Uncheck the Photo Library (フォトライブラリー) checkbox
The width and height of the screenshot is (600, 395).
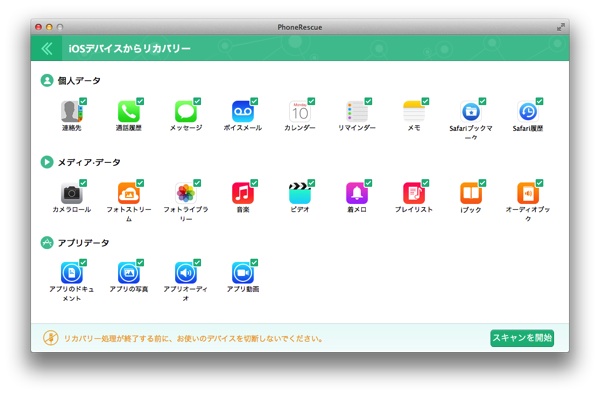(x=197, y=183)
